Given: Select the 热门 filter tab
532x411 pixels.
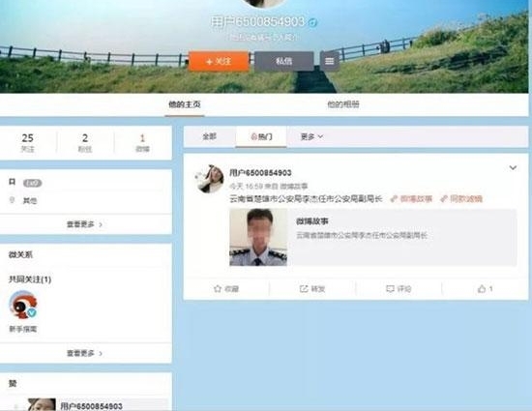Looking at the screenshot, I should coord(261,136).
